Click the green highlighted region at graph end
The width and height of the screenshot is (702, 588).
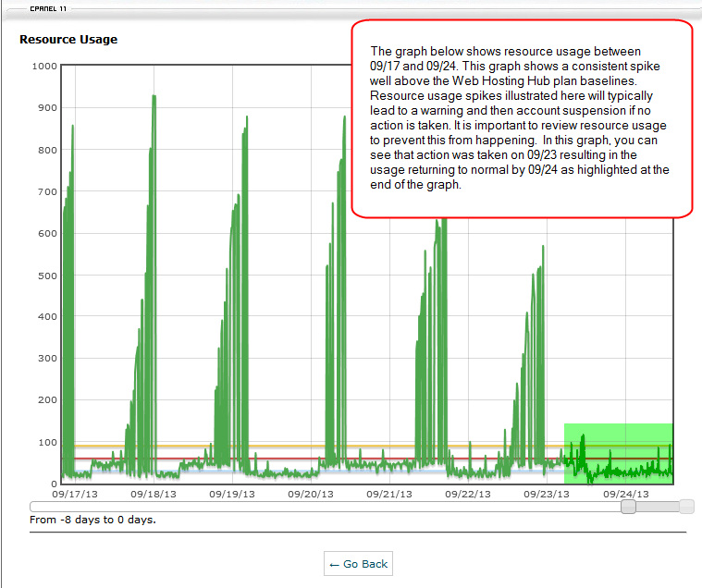(618, 453)
